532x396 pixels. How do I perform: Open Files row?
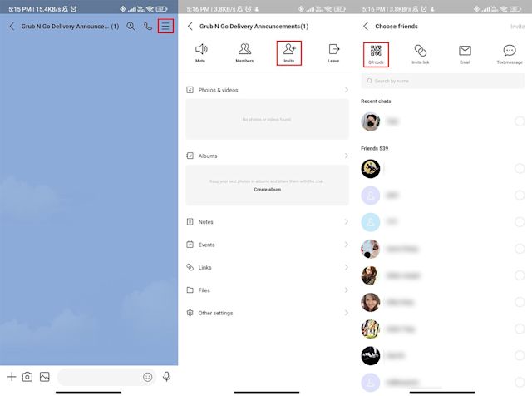pos(267,290)
